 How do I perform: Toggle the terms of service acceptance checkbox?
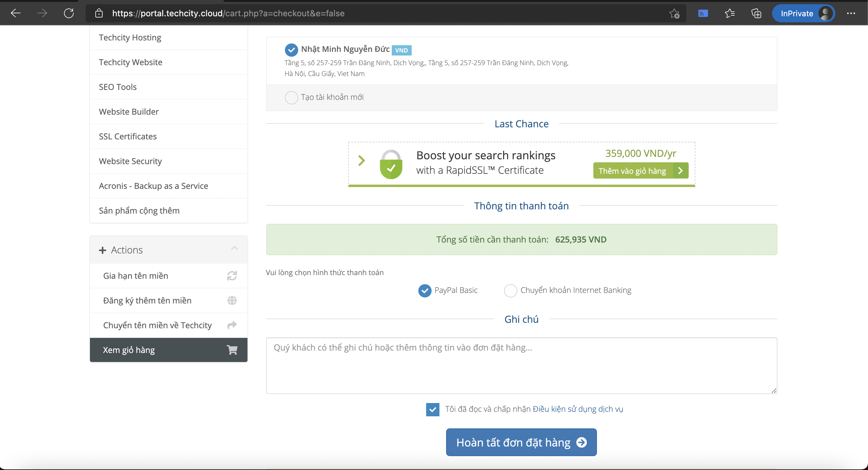(432, 409)
